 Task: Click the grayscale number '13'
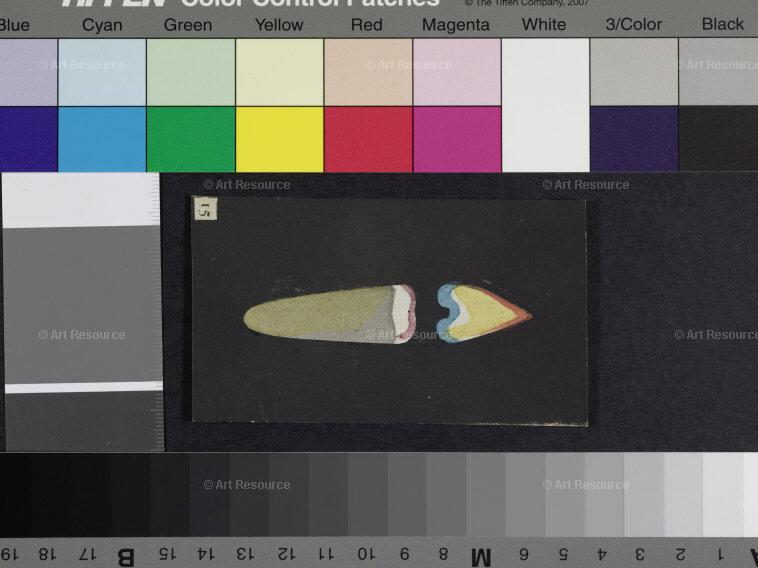click(246, 553)
